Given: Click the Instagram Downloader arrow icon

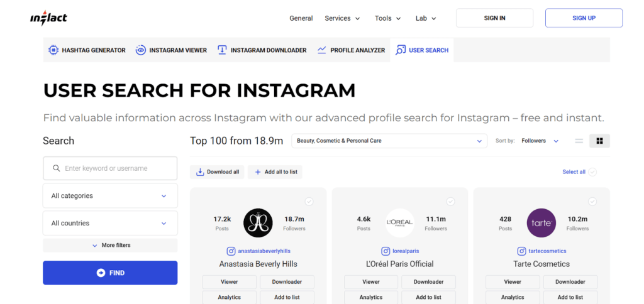Looking at the screenshot, I should click(x=222, y=50).
